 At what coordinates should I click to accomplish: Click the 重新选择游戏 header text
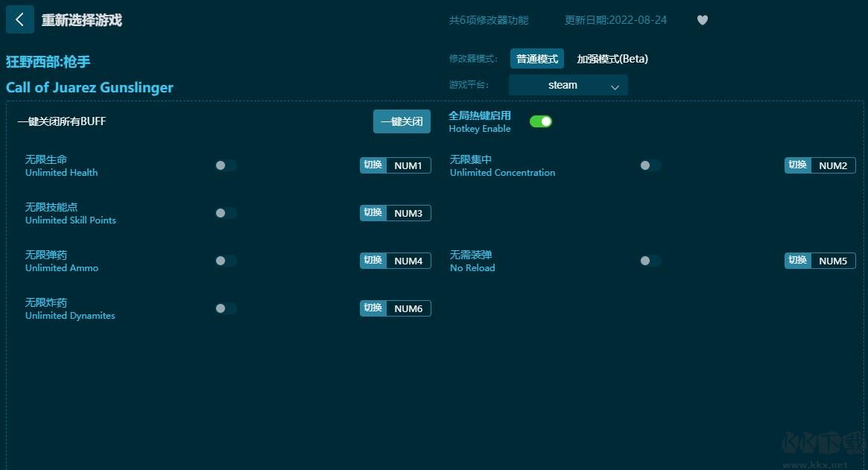pyautogui.click(x=81, y=20)
